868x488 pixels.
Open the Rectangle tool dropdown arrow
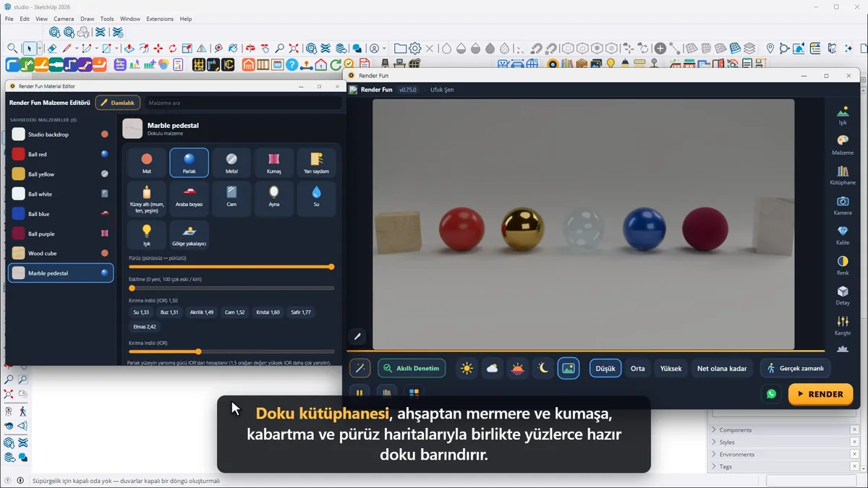tap(116, 48)
